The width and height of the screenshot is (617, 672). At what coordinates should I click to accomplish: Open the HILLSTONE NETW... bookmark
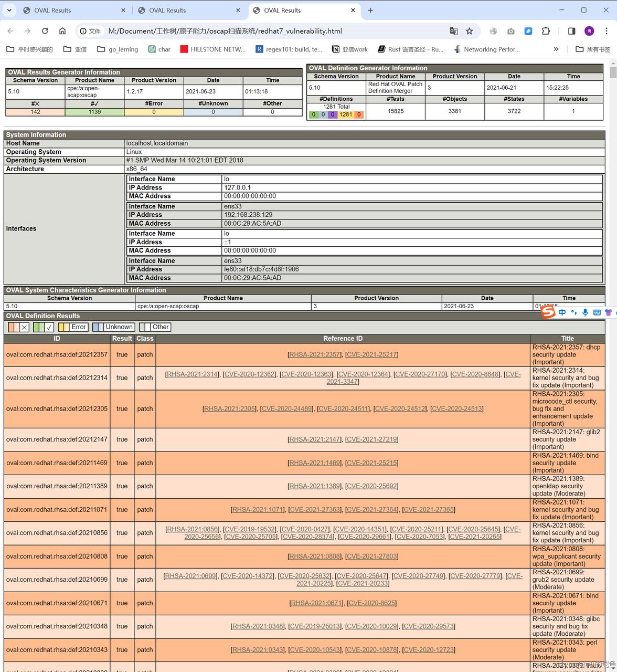[x=212, y=49]
